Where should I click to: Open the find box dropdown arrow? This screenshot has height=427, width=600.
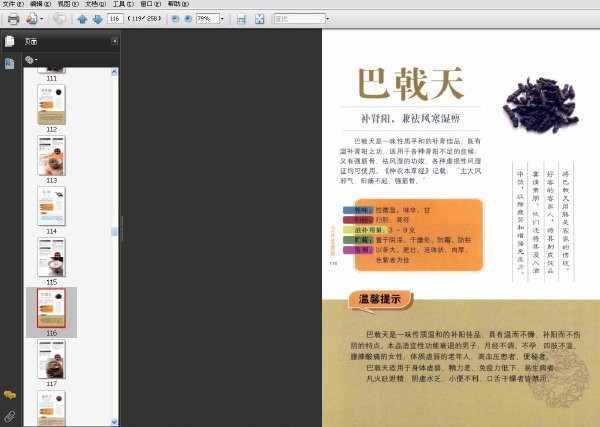[328, 18]
